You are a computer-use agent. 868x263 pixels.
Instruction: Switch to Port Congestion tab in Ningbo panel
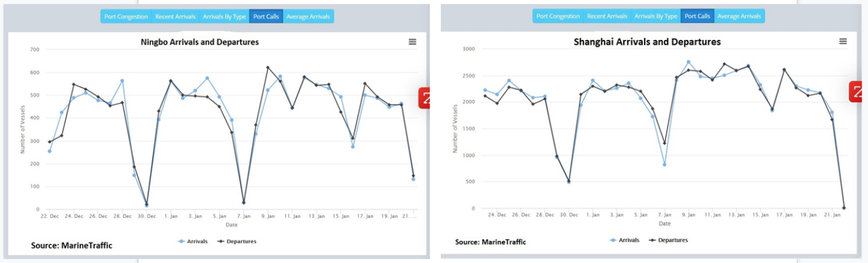126,16
